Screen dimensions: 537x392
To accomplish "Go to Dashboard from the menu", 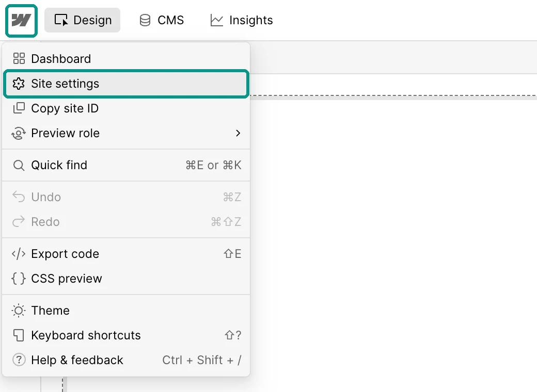I will click(126, 59).
